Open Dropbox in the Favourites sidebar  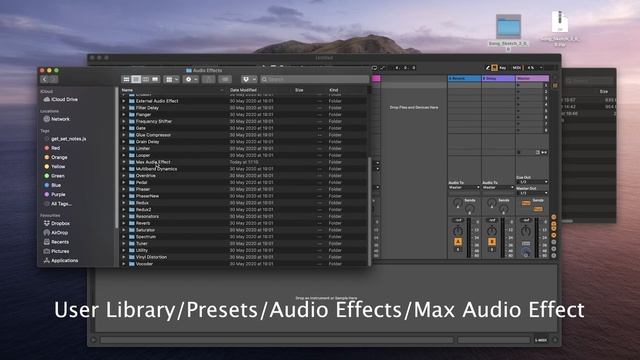(56, 223)
